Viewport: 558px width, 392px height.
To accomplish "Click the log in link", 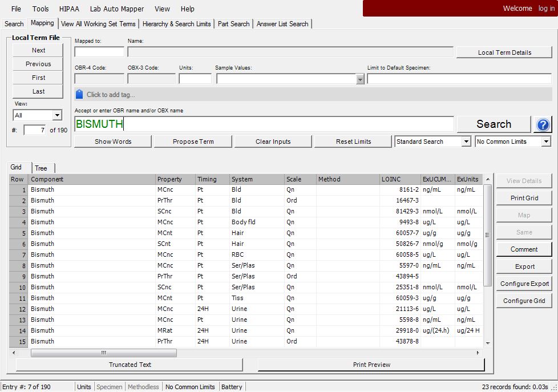I will pyautogui.click(x=546, y=8).
